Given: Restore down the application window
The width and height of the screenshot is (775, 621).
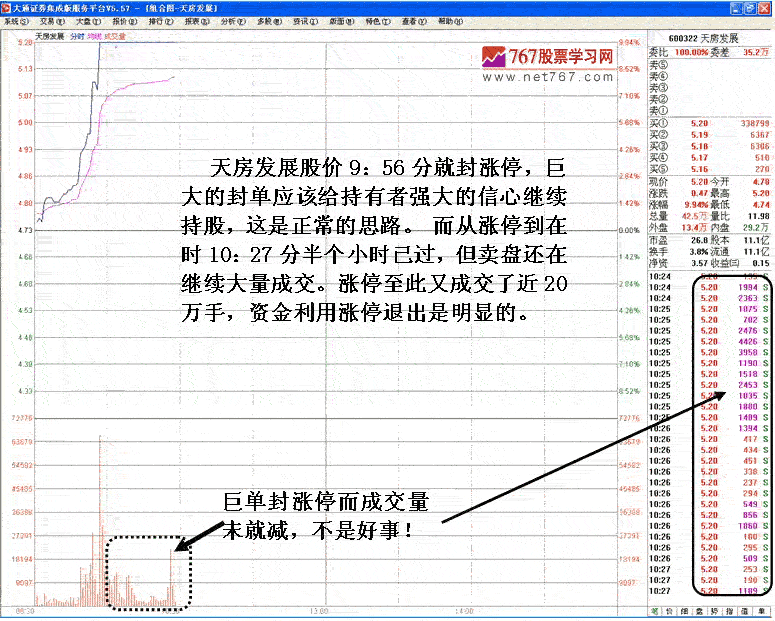Looking at the screenshot, I should [752, 7].
